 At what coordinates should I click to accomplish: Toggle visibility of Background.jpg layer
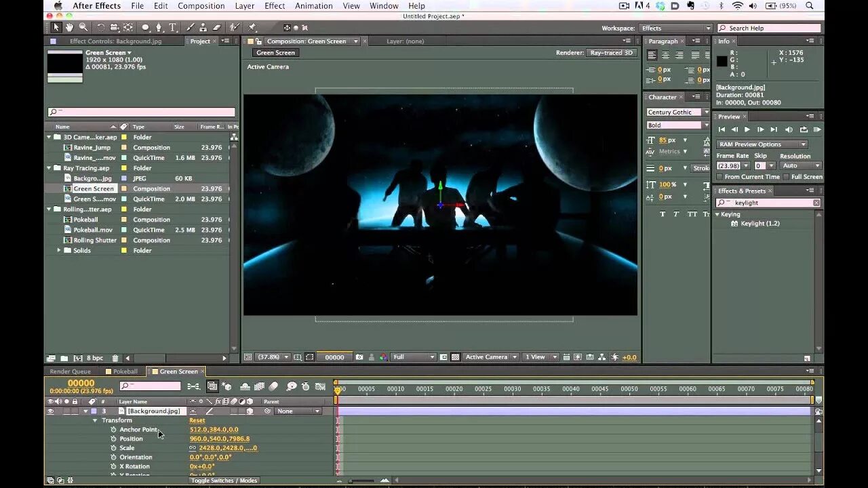pos(50,411)
